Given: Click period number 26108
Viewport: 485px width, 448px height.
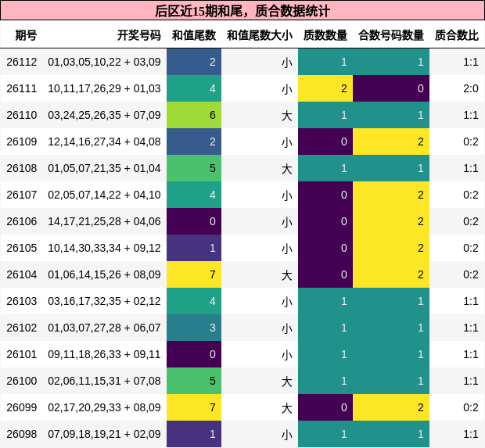Looking at the screenshot, I should [22, 168].
